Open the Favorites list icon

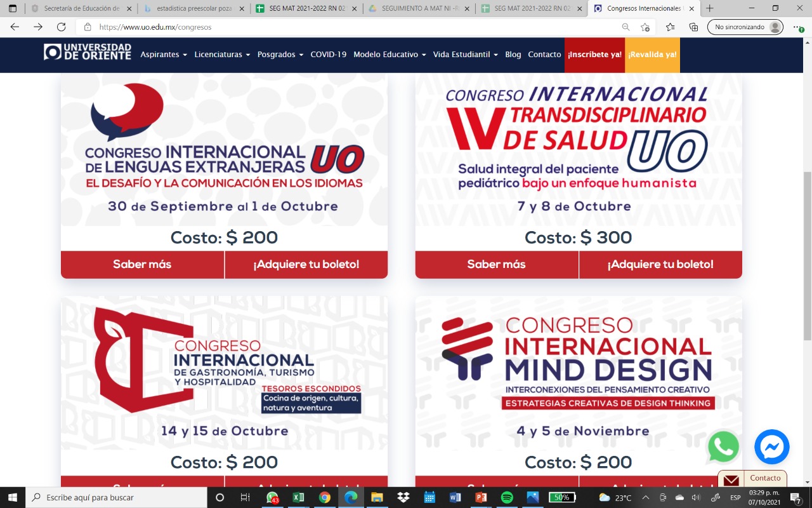point(671,27)
